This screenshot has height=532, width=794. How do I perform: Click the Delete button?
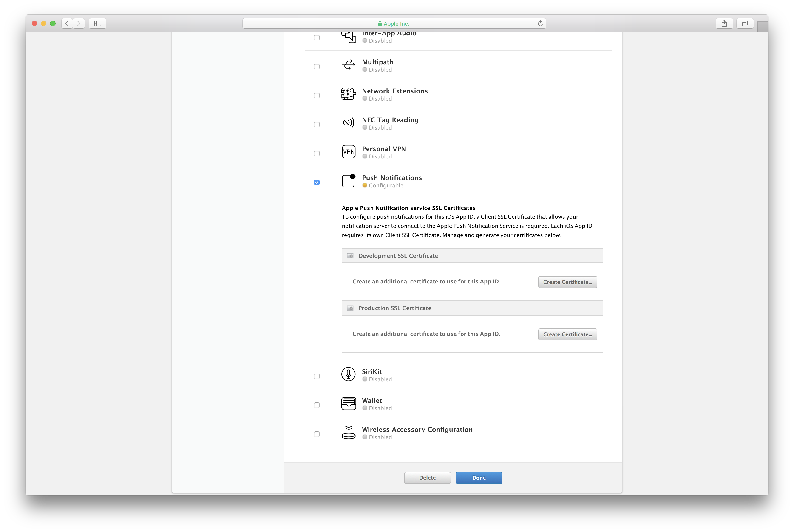(x=427, y=478)
